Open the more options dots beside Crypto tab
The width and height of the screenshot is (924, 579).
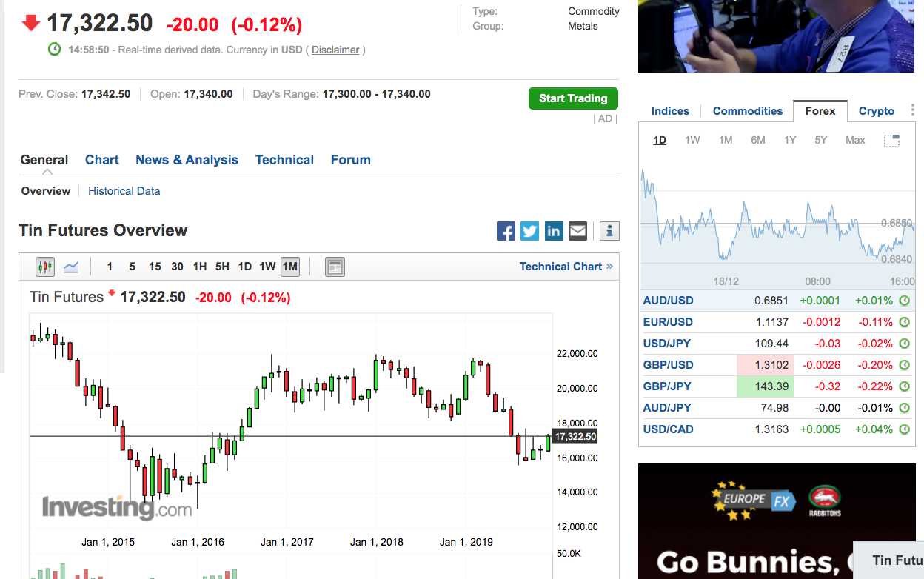tap(912, 110)
